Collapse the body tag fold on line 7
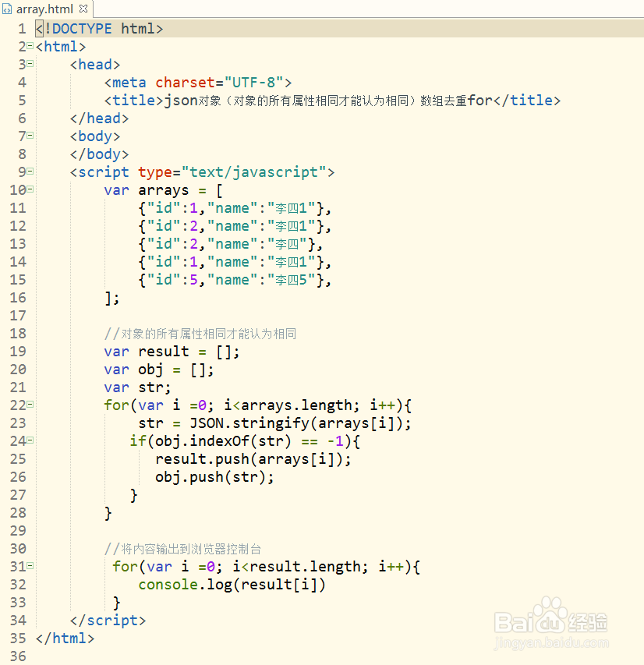Image resolution: width=644 pixels, height=665 pixels. [30, 136]
